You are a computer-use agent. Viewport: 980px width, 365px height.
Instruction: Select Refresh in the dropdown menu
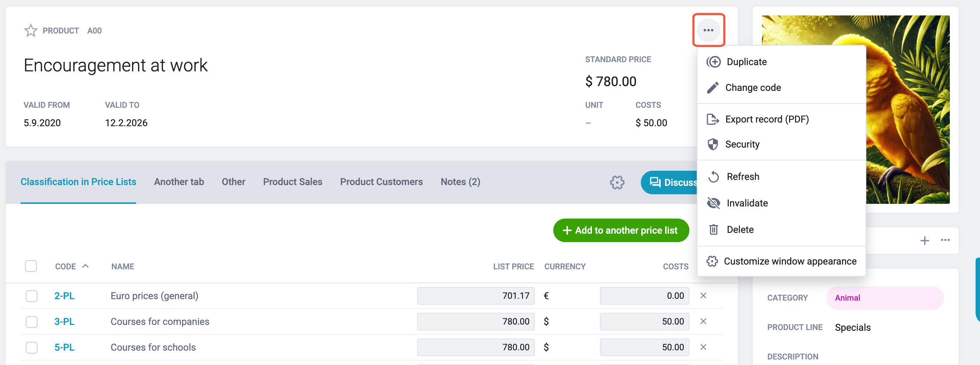pyautogui.click(x=781, y=177)
